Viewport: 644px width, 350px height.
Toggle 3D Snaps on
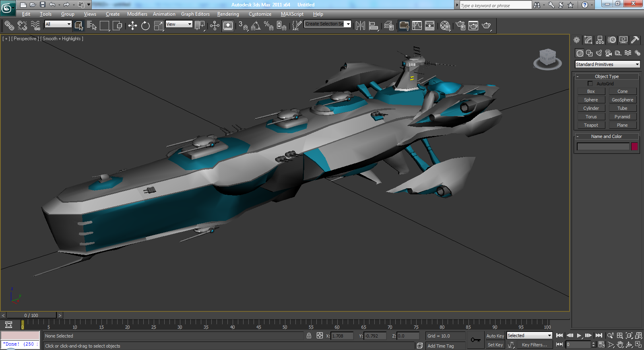point(243,26)
